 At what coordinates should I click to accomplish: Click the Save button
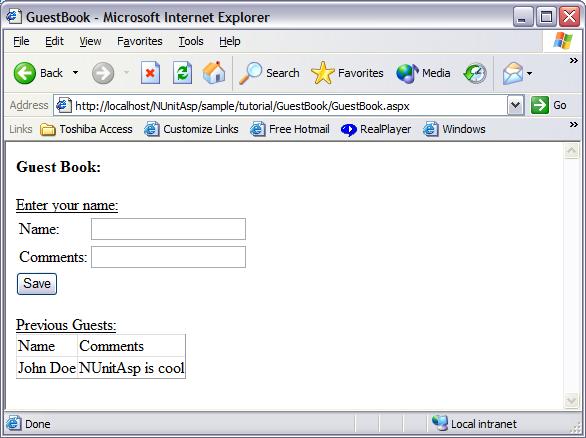pos(37,284)
